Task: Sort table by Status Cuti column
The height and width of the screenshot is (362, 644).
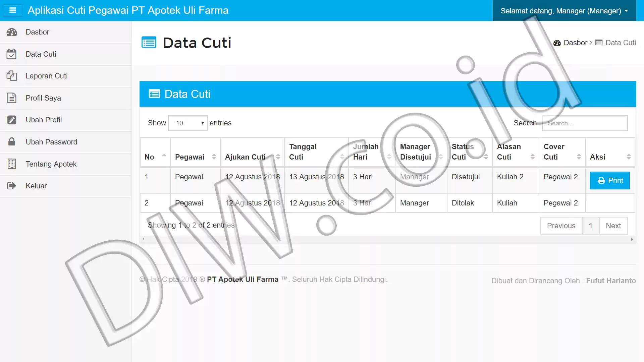Action: tap(470, 152)
